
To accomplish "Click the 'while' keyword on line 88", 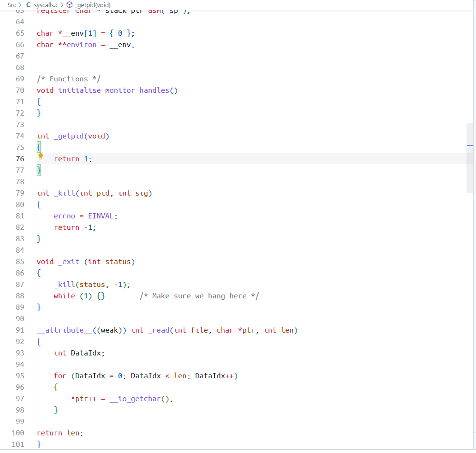I will pyautogui.click(x=64, y=296).
